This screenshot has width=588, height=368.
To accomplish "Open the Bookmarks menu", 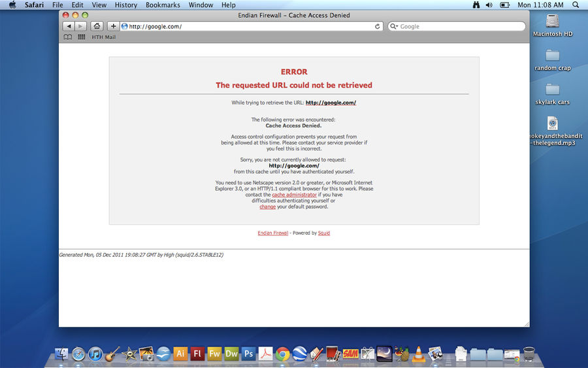I will [163, 5].
